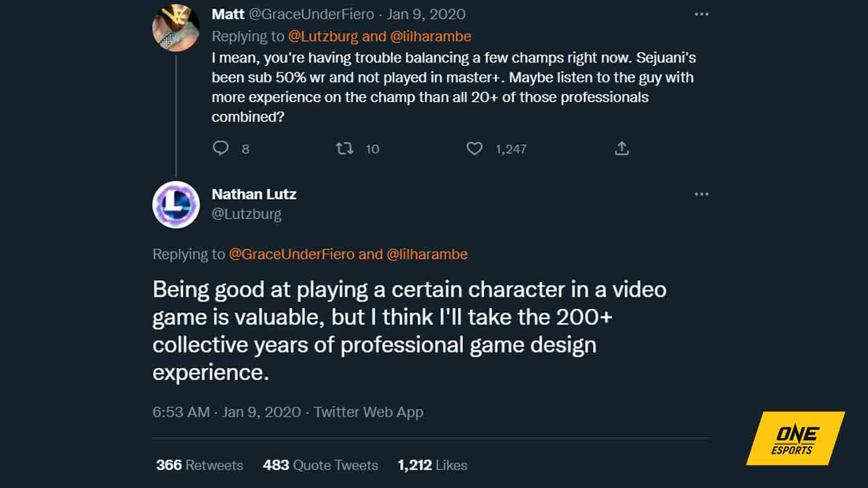
Task: View the 483 Quote Tweets list
Action: click(x=320, y=465)
